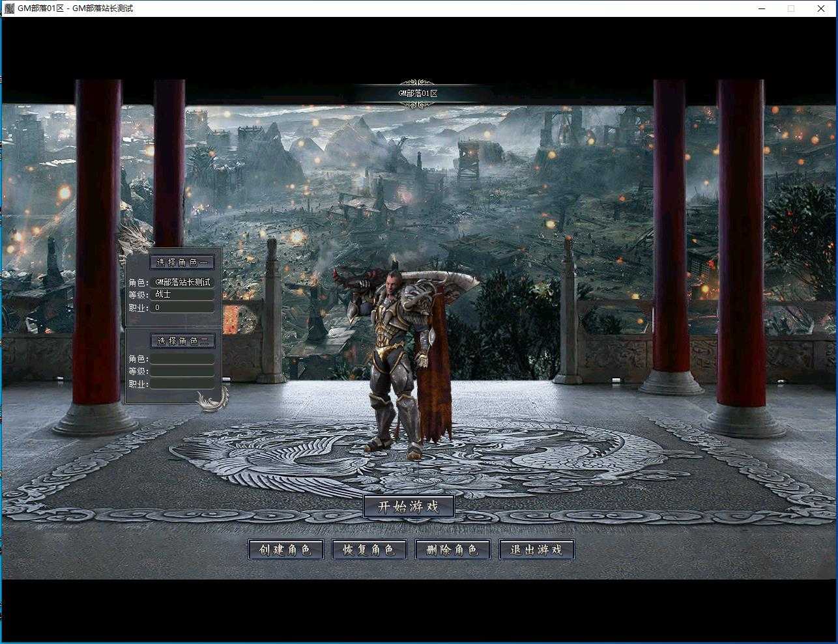Select the 选择角色一 slot button

pyautogui.click(x=182, y=262)
